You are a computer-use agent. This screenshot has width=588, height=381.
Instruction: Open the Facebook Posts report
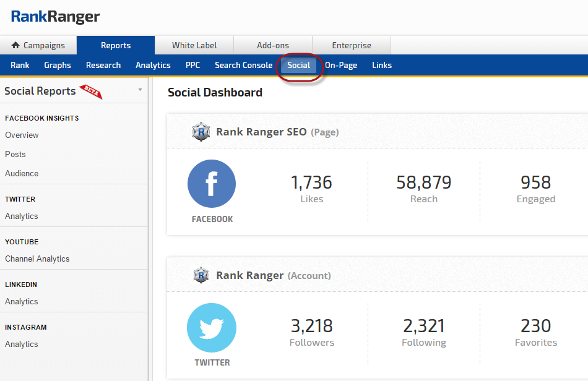(15, 154)
